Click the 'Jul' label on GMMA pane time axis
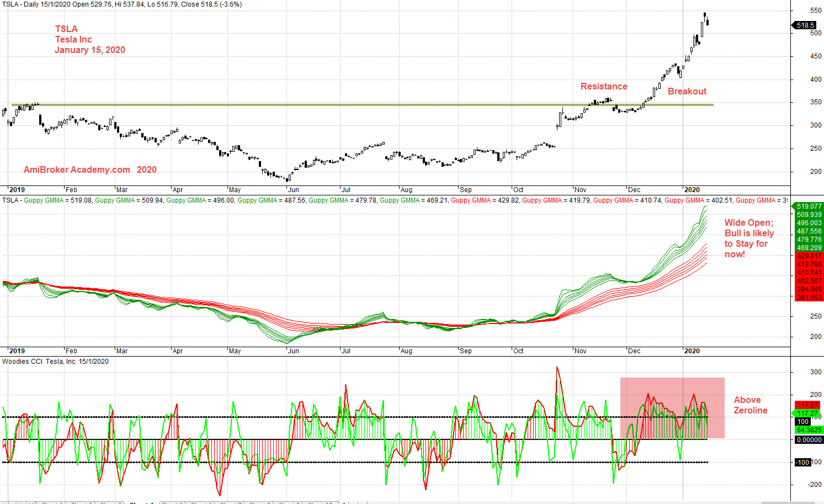824x504 pixels. (345, 351)
